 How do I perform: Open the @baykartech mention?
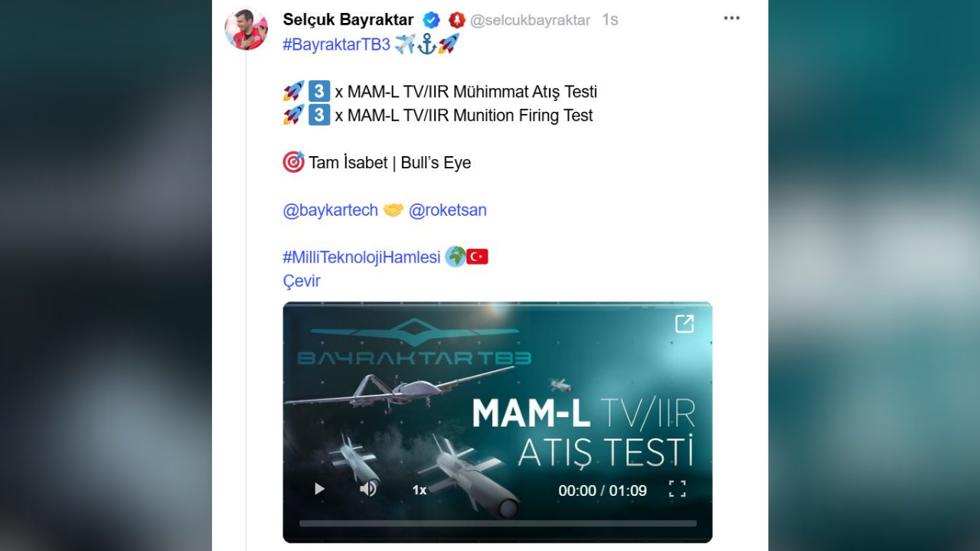331,210
